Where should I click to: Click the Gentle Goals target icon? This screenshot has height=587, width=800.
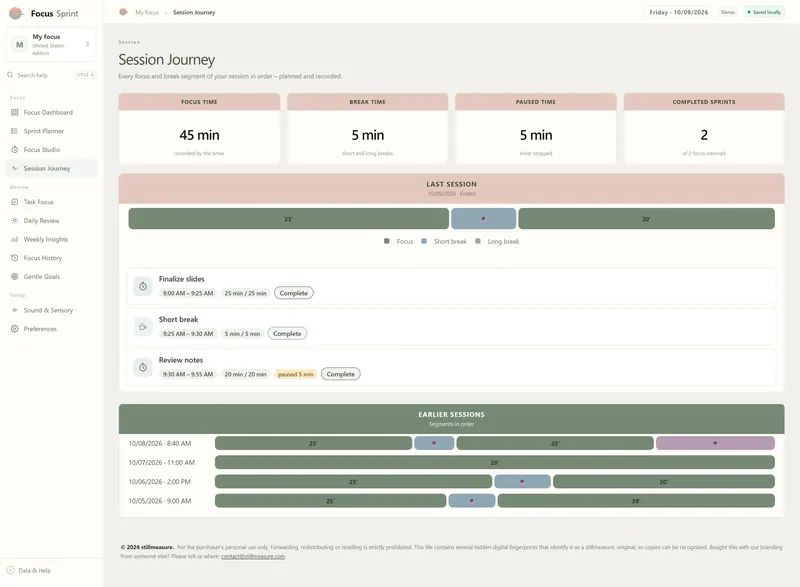[14, 276]
